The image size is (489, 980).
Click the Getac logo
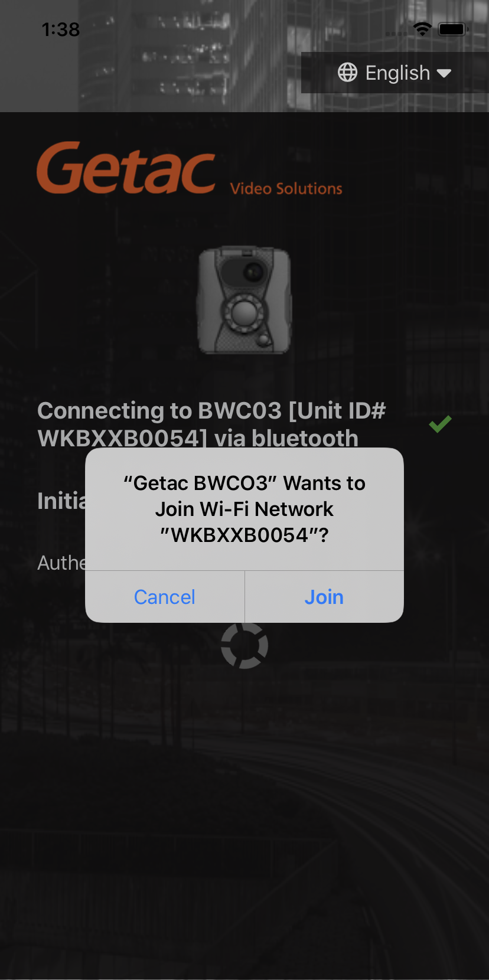click(126, 168)
